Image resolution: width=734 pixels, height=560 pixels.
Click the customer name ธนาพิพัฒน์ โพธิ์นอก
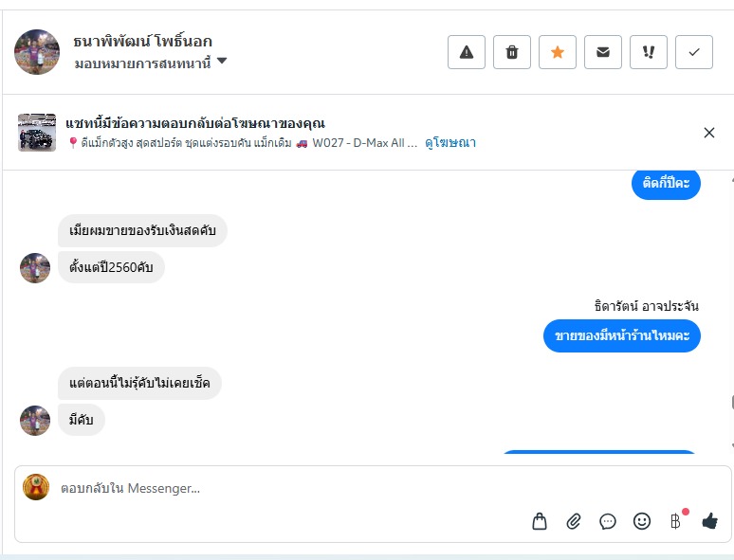[142, 42]
